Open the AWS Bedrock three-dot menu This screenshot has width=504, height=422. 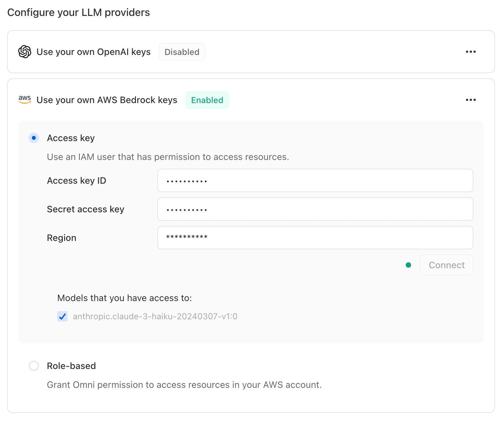[471, 100]
